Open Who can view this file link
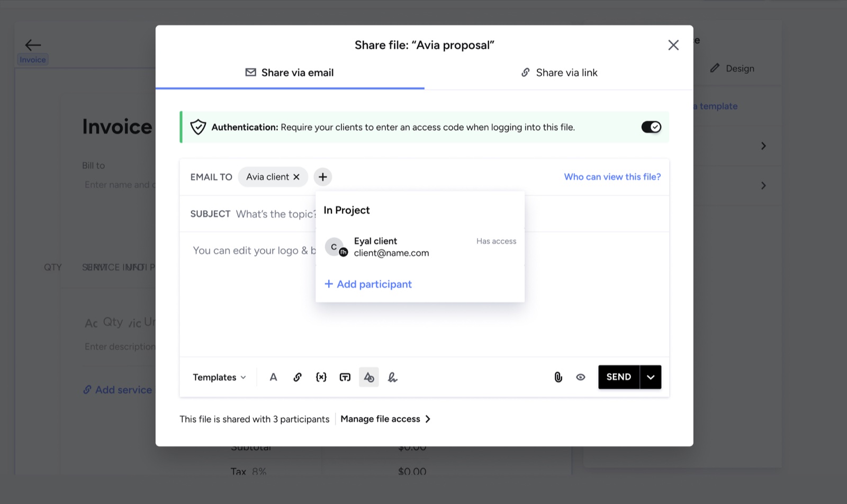 [612, 177]
